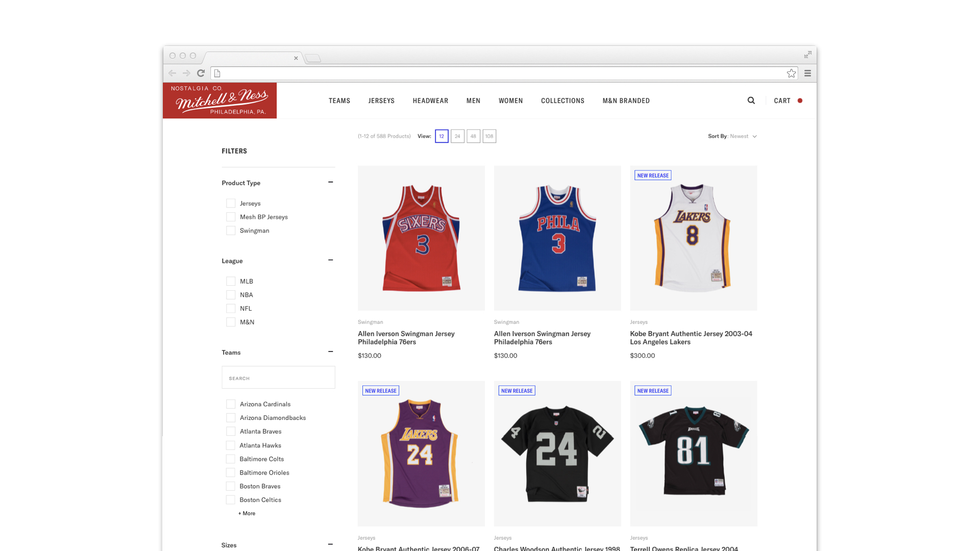Click the browser reload icon
This screenshot has height=551, width=980.
point(201,73)
